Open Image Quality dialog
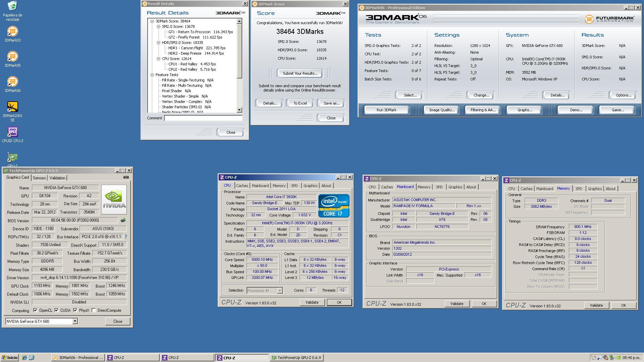The width and height of the screenshot is (644, 362). tap(442, 110)
